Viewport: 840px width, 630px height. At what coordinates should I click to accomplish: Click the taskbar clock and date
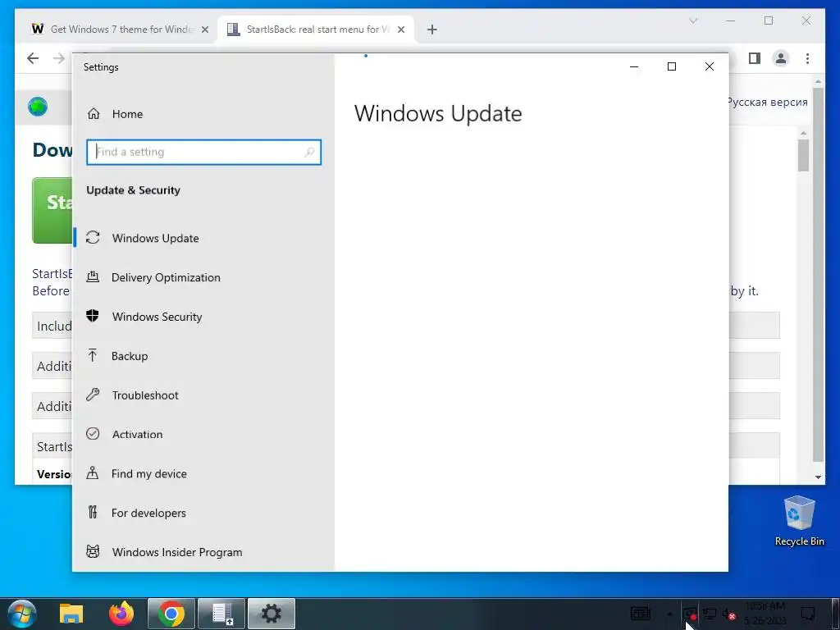pyautogui.click(x=765, y=614)
